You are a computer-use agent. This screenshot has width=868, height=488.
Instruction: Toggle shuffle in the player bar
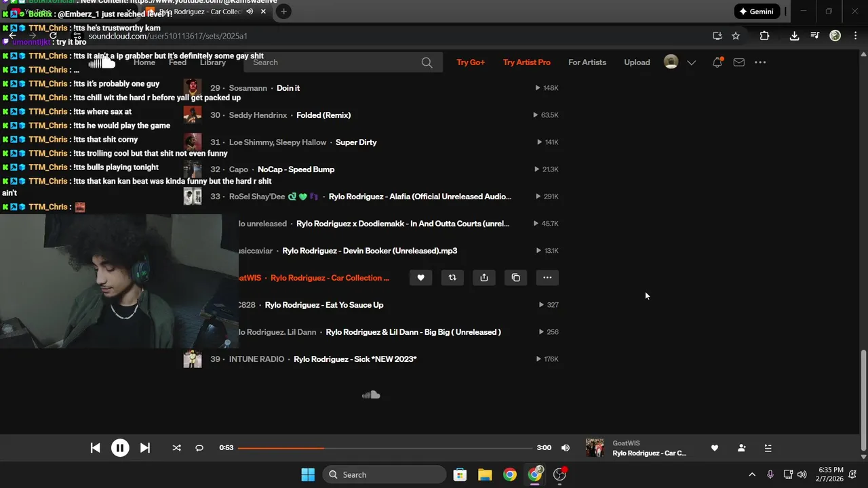click(x=177, y=448)
